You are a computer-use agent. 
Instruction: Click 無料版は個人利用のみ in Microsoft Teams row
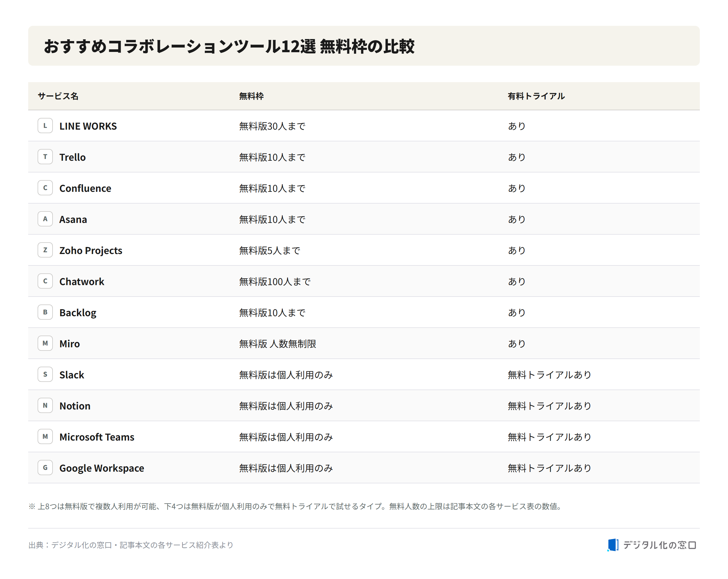(x=286, y=437)
